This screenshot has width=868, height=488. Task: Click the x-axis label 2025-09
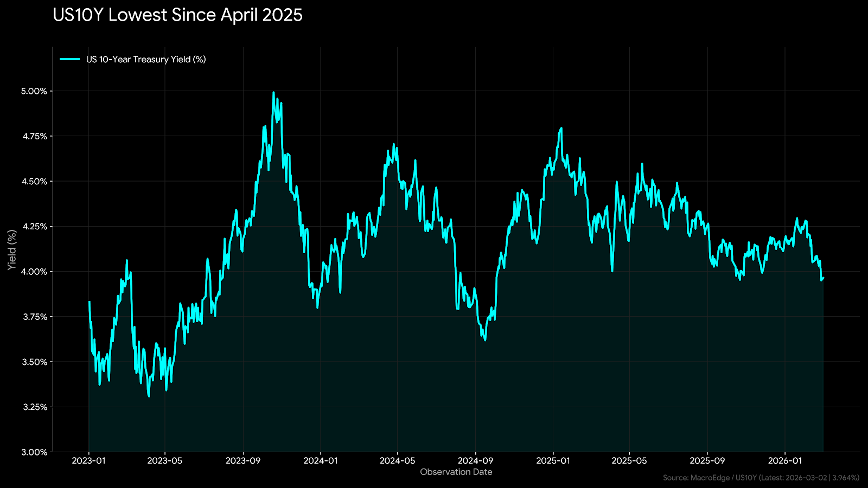[x=707, y=461]
